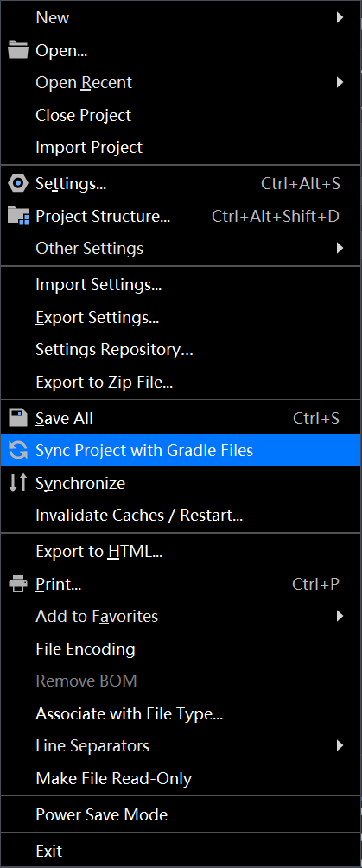362x868 pixels.
Task: Toggle Make File Read-Only
Action: point(181,778)
